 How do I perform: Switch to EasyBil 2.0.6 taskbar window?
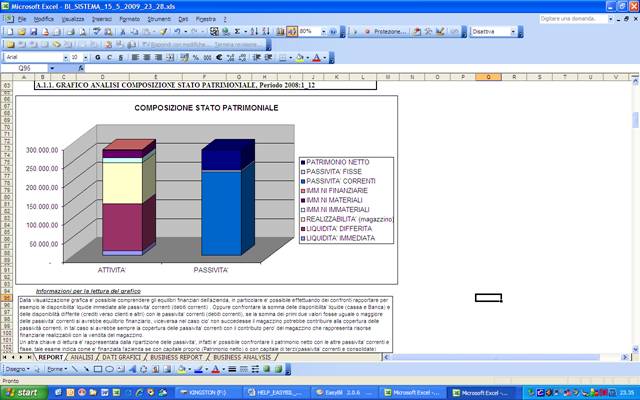coord(344,393)
